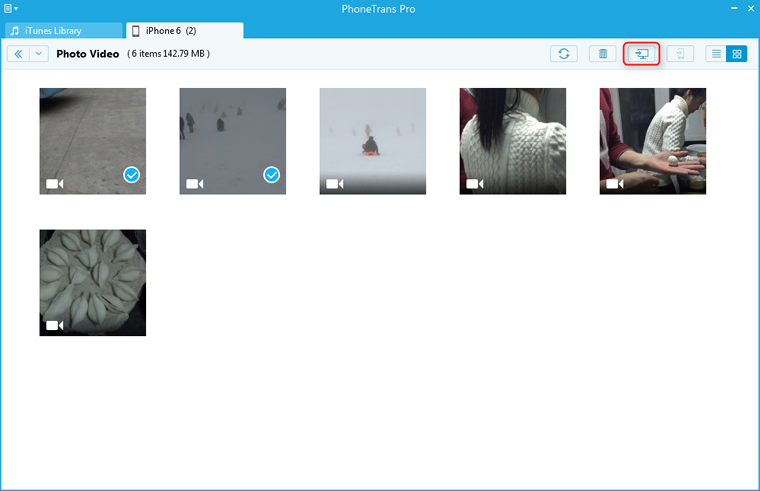
Task: Go back with the double-chevron button
Action: [x=18, y=54]
